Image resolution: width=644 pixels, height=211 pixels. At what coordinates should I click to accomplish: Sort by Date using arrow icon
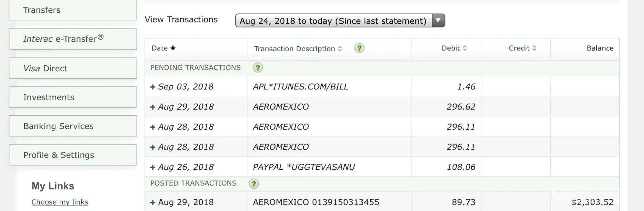tap(173, 48)
